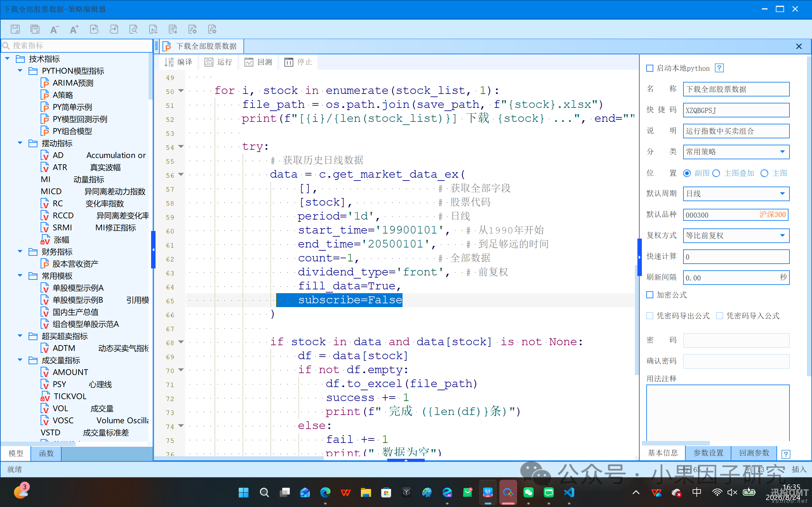Click the 编译 compile button
Viewport: 812px width, 507px height.
[178, 62]
